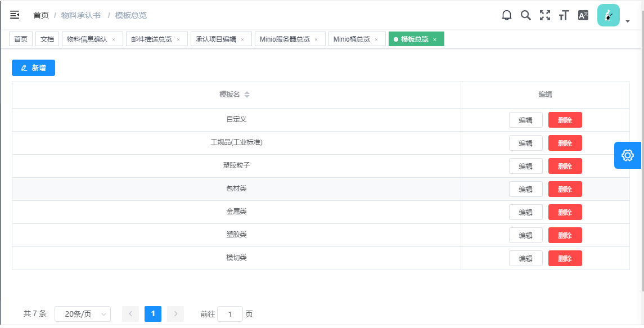
Task: Click the 首页 breadcrumb link
Action: [x=41, y=15]
